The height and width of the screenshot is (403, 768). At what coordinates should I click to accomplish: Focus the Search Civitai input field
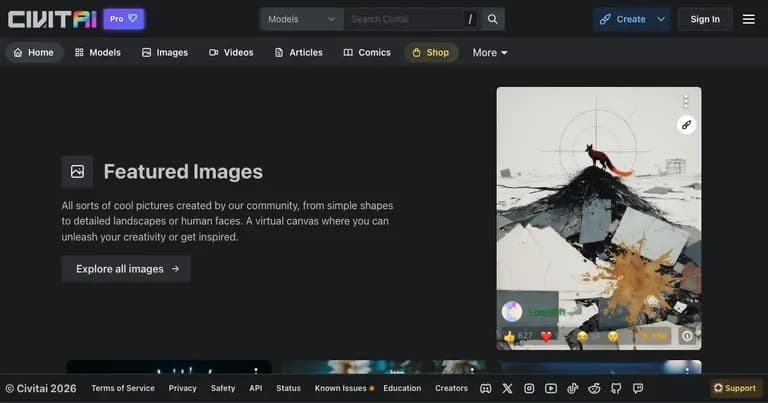tap(404, 19)
